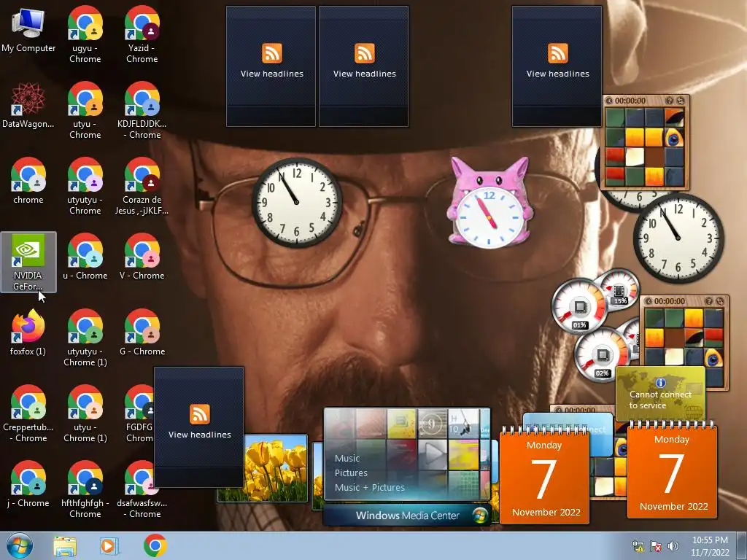Open the KDJFLDJDK - Chrome shortcut
The image size is (747, 560).
(142, 111)
